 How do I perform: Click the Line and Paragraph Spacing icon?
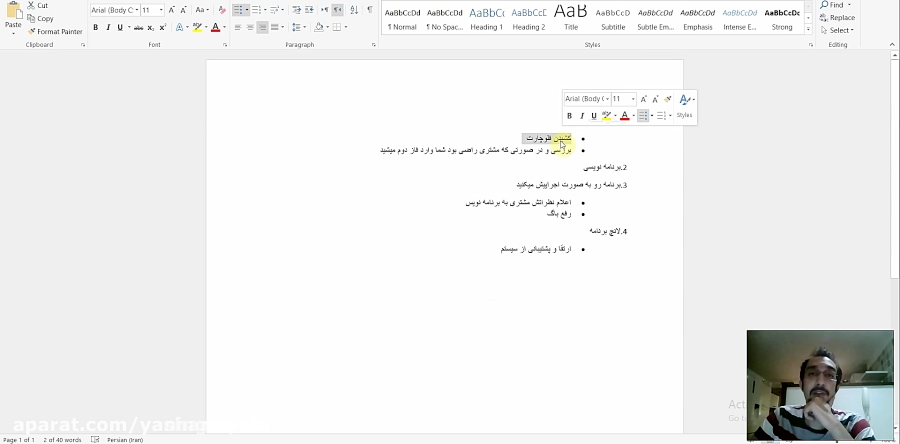[295, 27]
